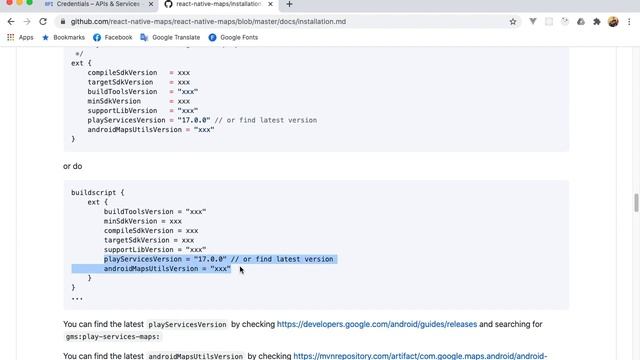Click the round extension icon before the cloud

coord(565,22)
